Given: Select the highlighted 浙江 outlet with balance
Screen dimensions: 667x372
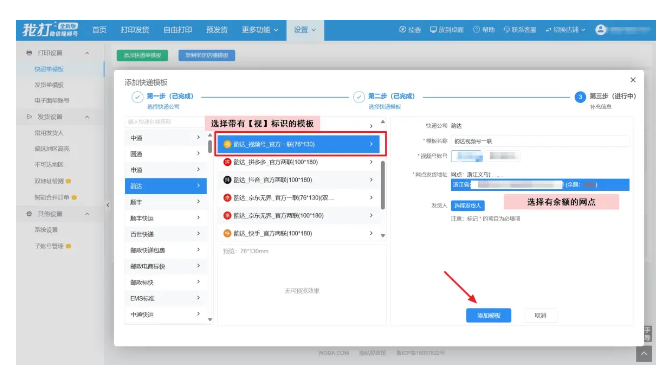Looking at the screenshot, I should (x=540, y=185).
